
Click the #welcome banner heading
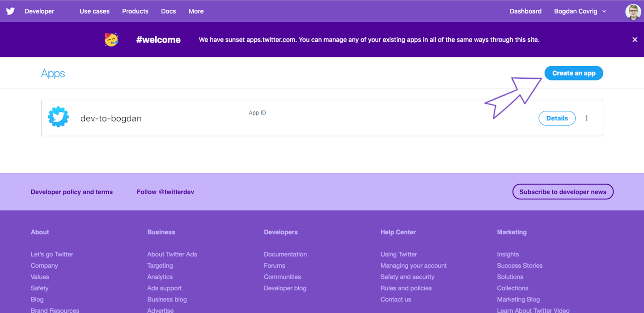coord(158,40)
